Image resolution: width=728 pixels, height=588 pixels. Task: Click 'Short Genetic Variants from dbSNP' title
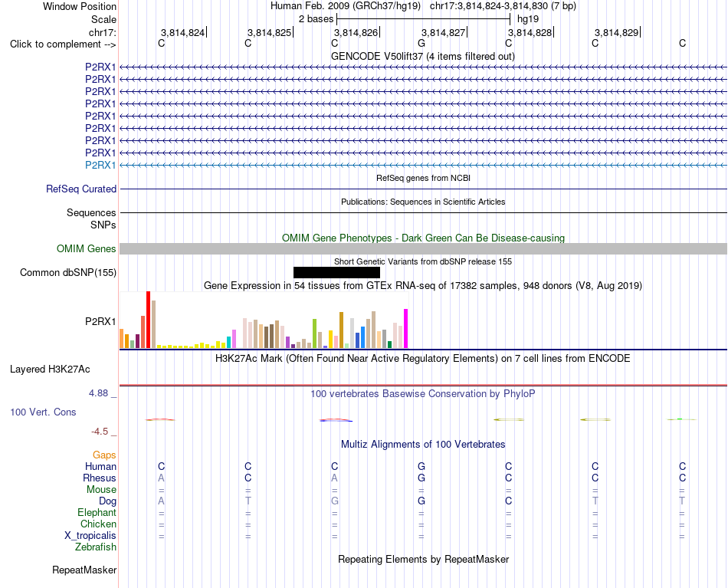[x=423, y=261]
